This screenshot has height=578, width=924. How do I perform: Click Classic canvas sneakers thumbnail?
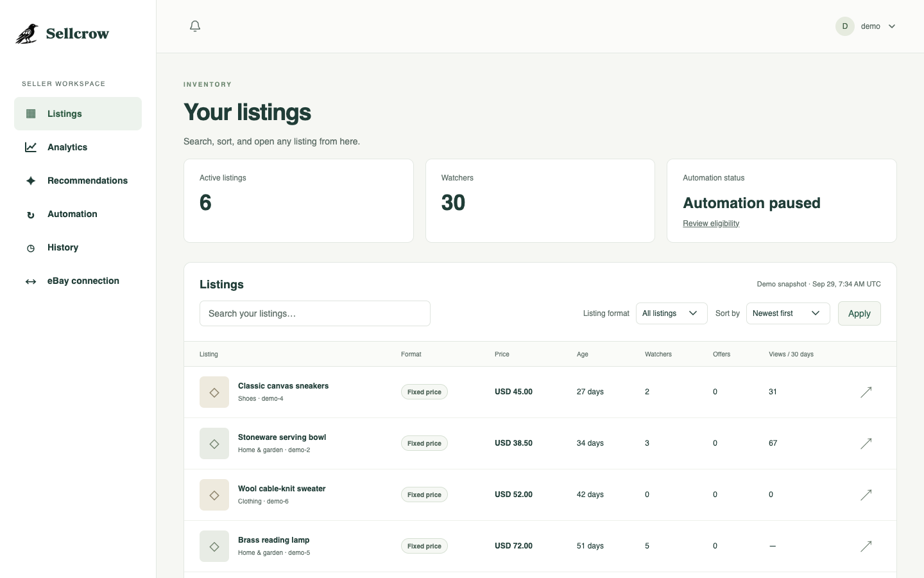[214, 392]
